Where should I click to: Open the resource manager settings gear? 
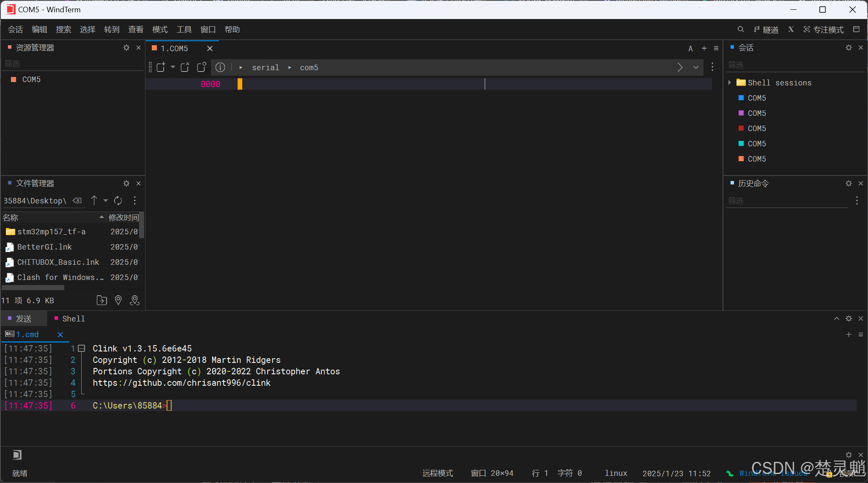pos(126,48)
